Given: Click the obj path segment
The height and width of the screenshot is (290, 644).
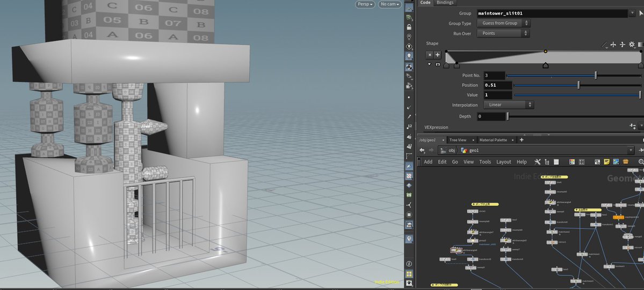Looking at the screenshot, I should (x=447, y=151).
